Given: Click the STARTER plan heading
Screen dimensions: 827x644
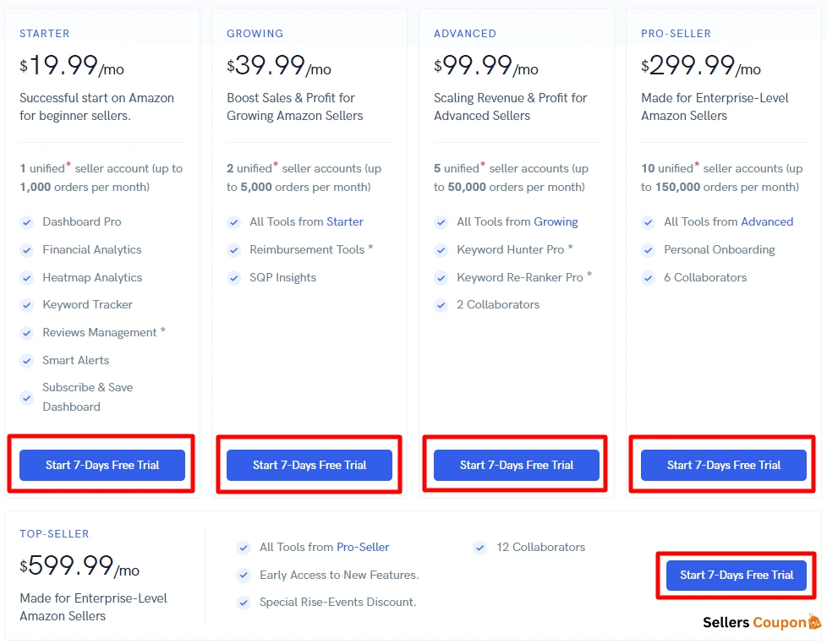Looking at the screenshot, I should tap(45, 33).
